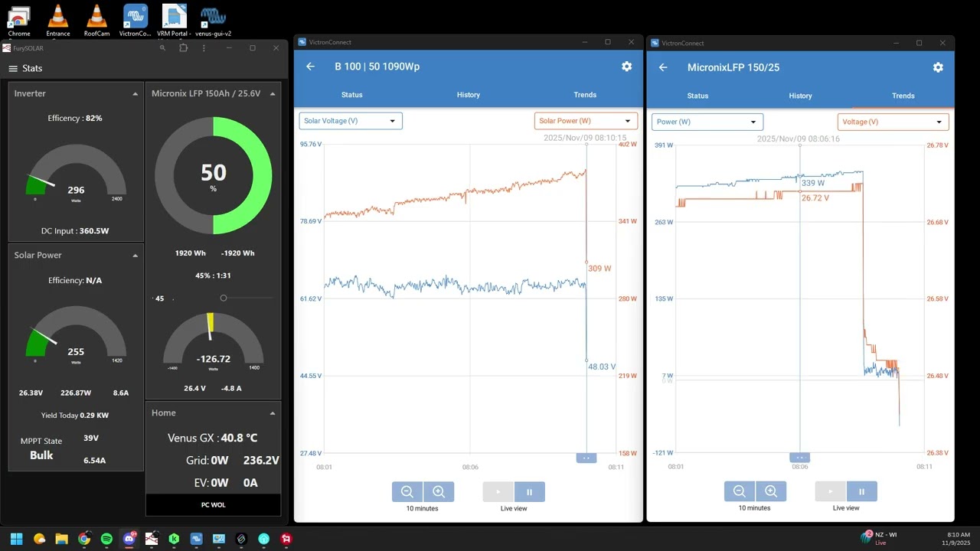Pause live view in B 100 | 50 window
This screenshot has height=551, width=980.
click(x=529, y=492)
